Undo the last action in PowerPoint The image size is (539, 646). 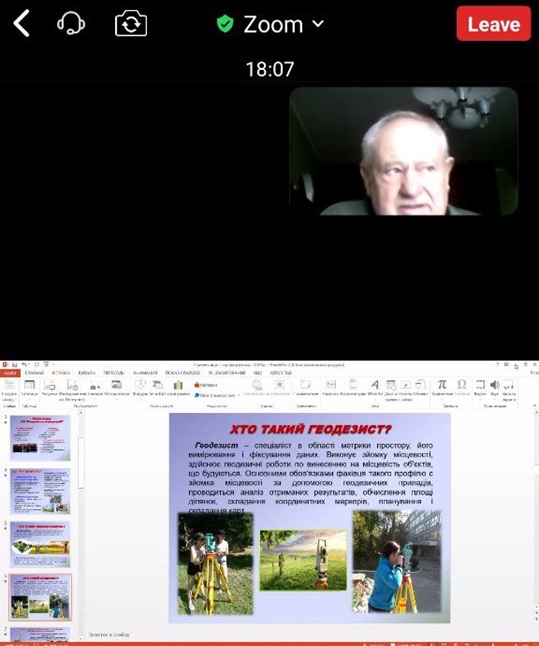click(25, 365)
